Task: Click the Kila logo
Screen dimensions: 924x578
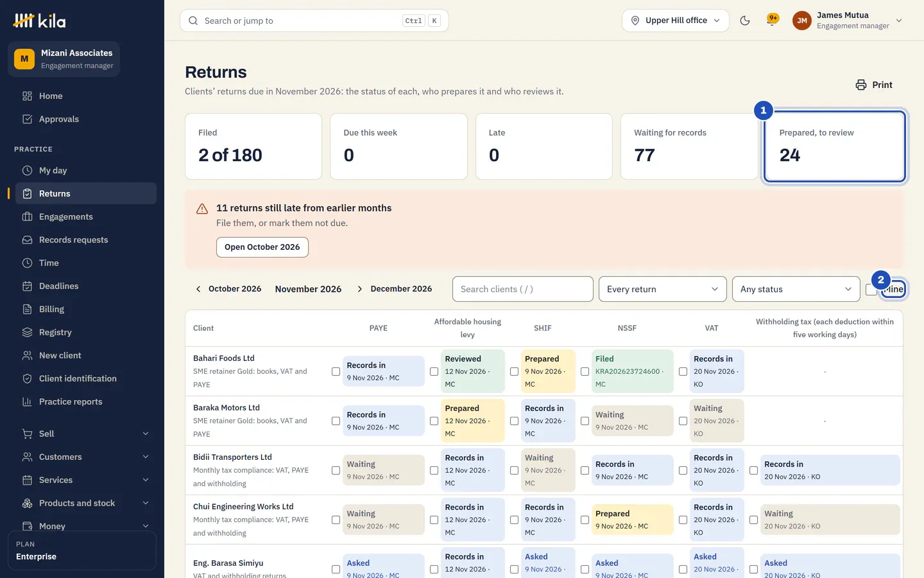Action: (x=40, y=21)
